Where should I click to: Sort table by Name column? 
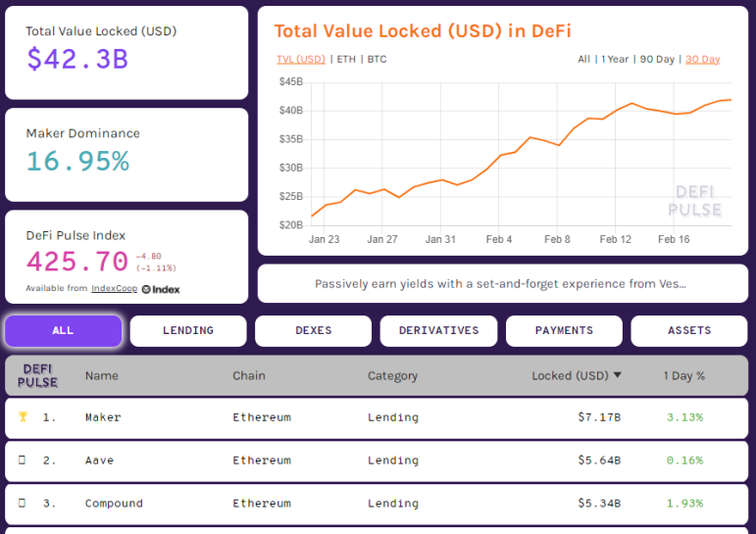pos(102,376)
